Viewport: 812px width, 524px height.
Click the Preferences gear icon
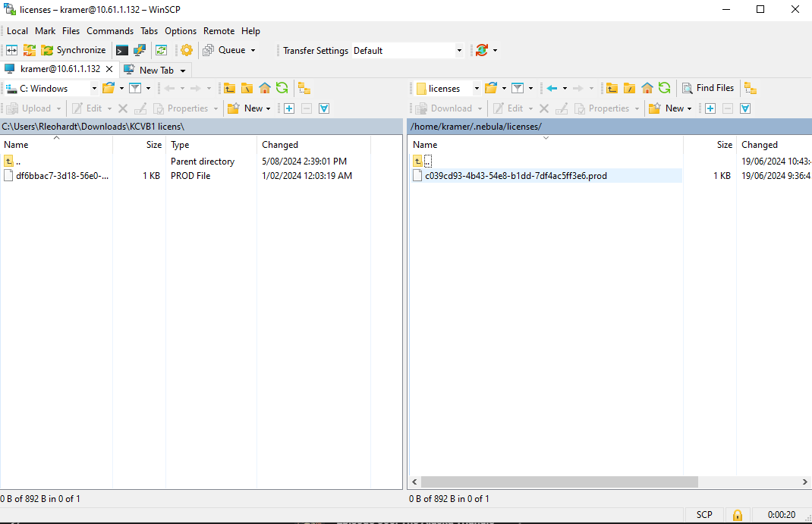click(186, 50)
